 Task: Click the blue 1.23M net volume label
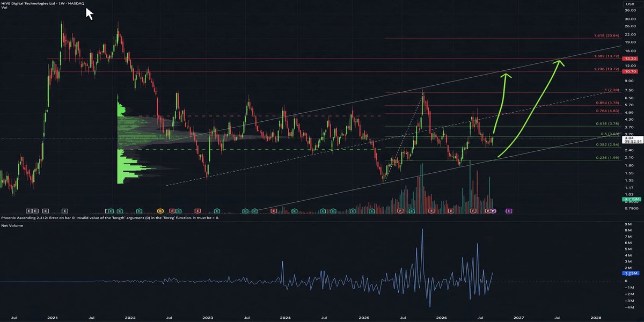point(631,273)
